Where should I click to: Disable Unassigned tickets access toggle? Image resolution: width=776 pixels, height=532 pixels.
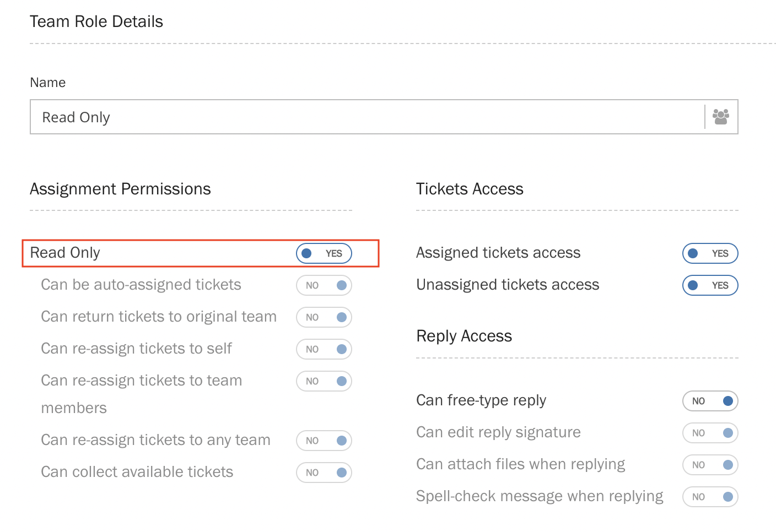[x=710, y=285]
